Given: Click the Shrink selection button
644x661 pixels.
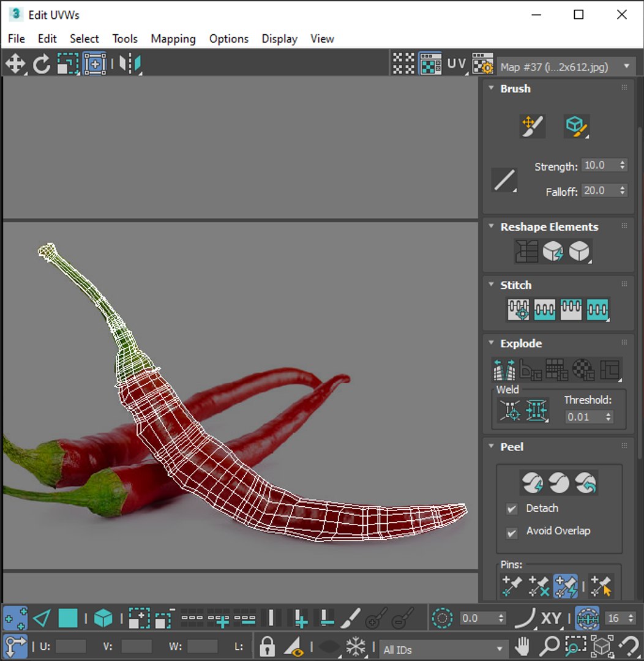Looking at the screenshot, I should tap(165, 618).
